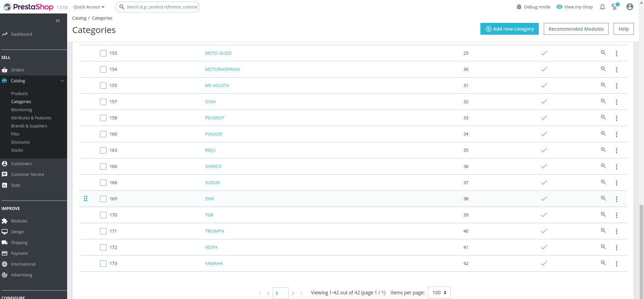View MOTORHISPANIA category with magnifier icon
The image size is (644, 299).
603,69
